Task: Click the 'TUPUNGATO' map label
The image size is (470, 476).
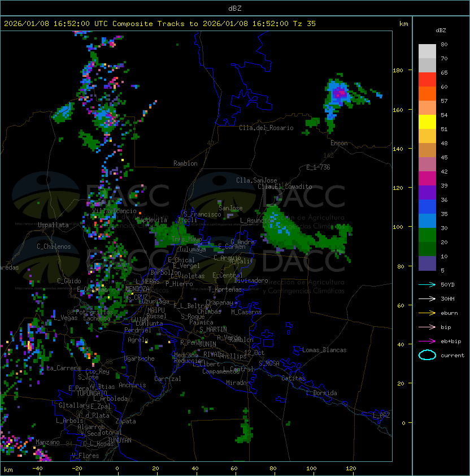Action: 92,393
